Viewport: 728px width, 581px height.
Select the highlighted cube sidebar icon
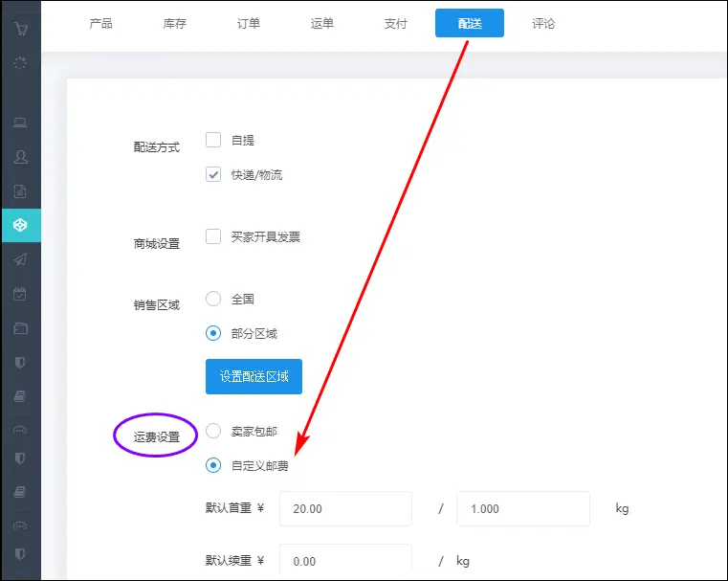(x=20, y=225)
